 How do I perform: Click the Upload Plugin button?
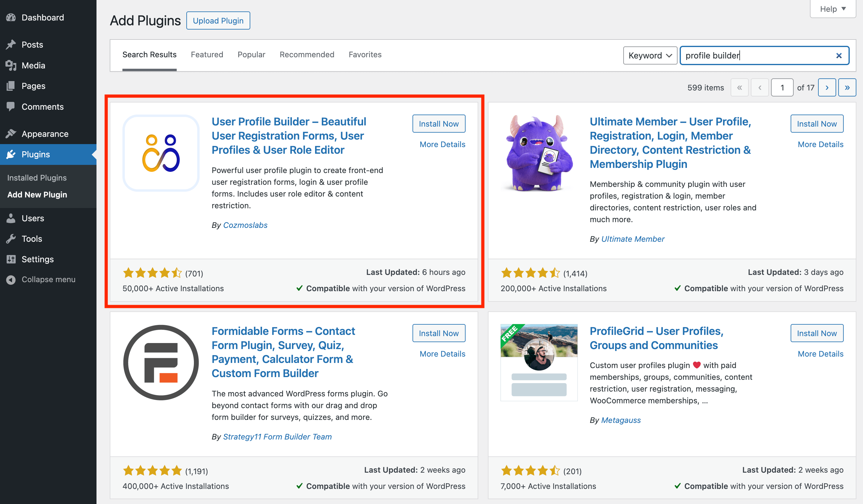click(218, 20)
